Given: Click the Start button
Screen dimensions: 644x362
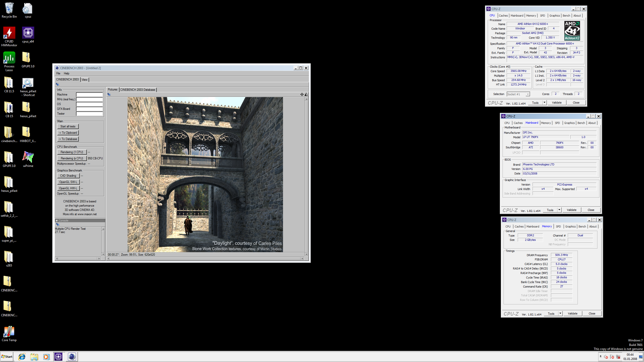Looking at the screenshot, I should click(7, 357).
